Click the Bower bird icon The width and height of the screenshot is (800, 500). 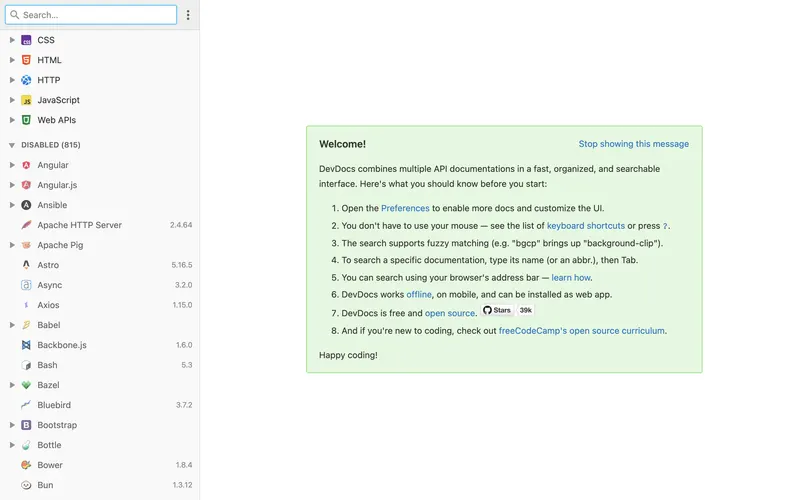26,465
